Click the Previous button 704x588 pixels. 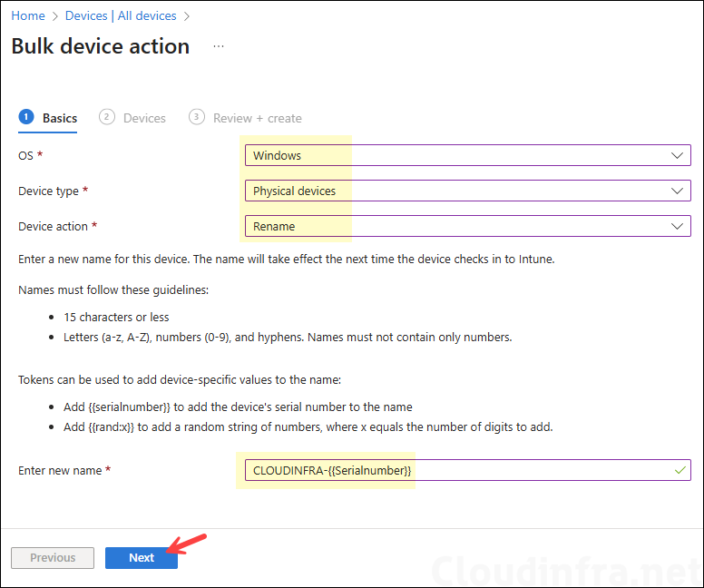53,558
